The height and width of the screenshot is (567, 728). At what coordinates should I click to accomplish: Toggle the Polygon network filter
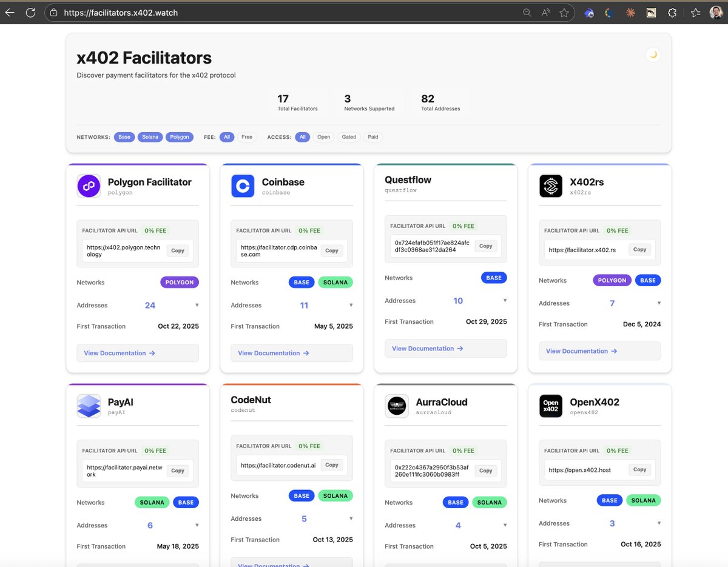[180, 137]
